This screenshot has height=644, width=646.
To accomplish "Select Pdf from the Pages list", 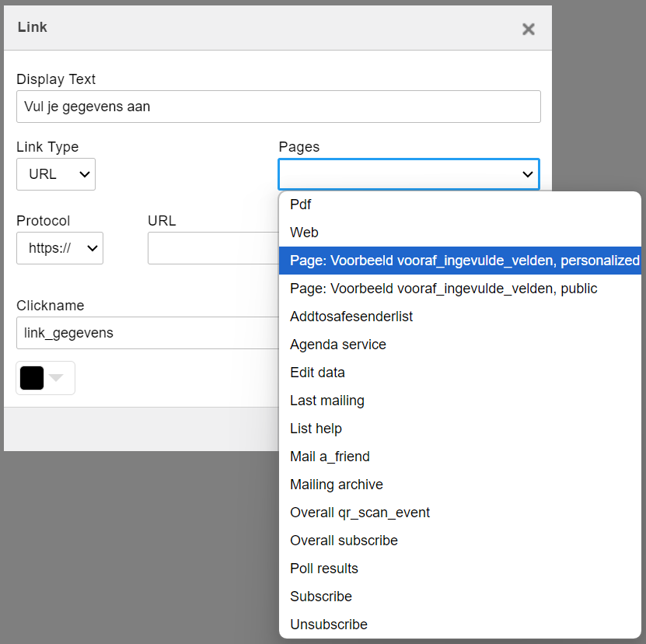I will click(301, 205).
